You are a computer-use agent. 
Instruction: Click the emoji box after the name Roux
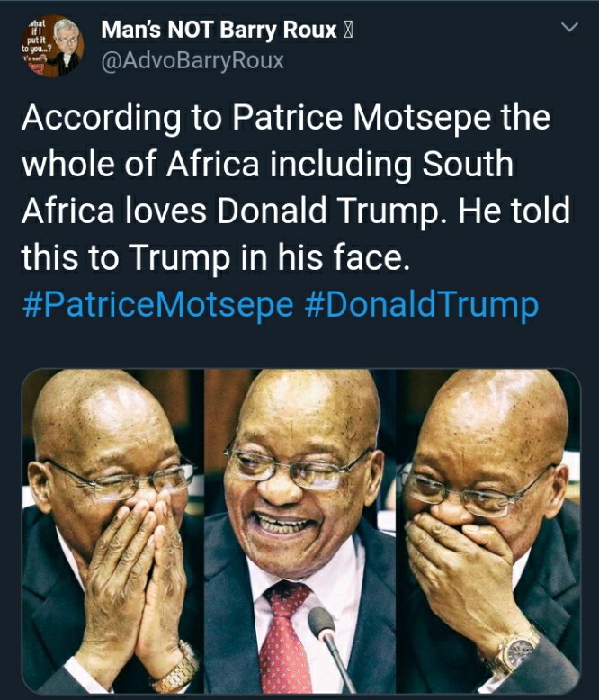[348, 31]
